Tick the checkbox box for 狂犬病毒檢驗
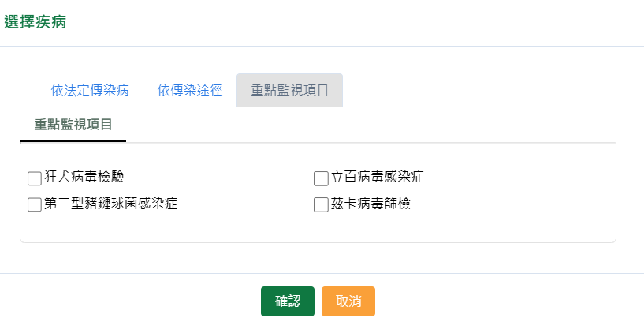 34,178
